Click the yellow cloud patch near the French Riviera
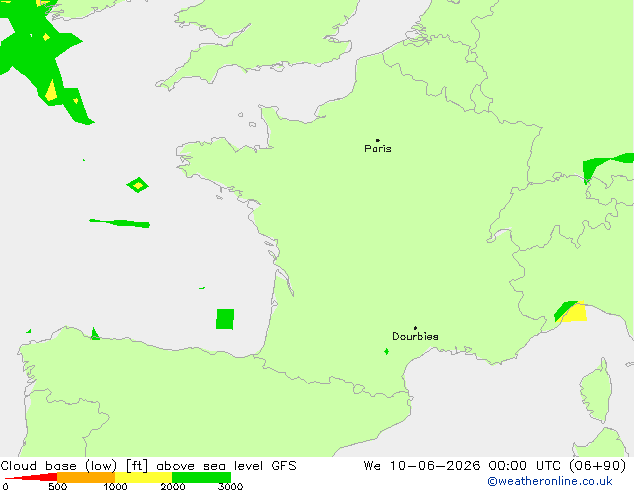Image resolution: width=634 pixels, height=490 pixels. click(x=575, y=312)
